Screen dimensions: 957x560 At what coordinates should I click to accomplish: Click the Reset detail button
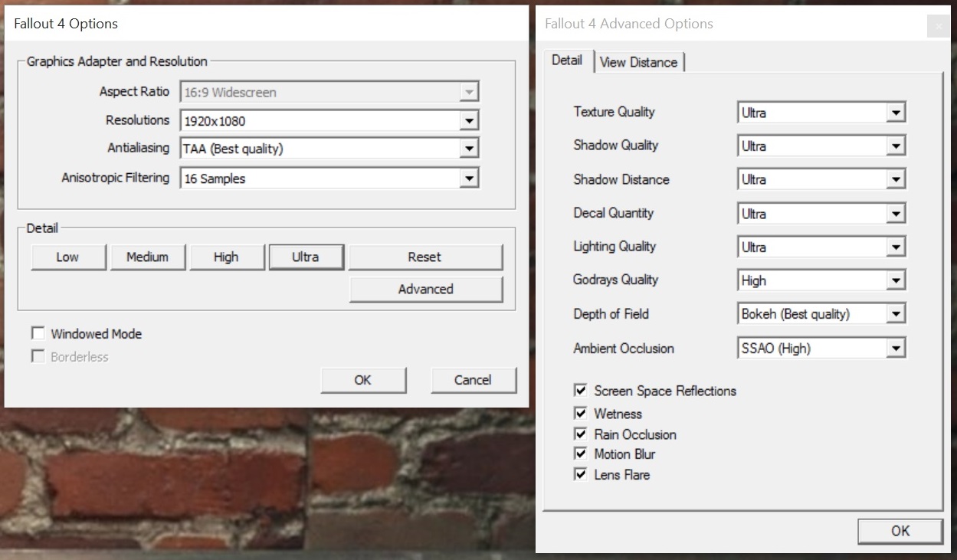point(425,257)
